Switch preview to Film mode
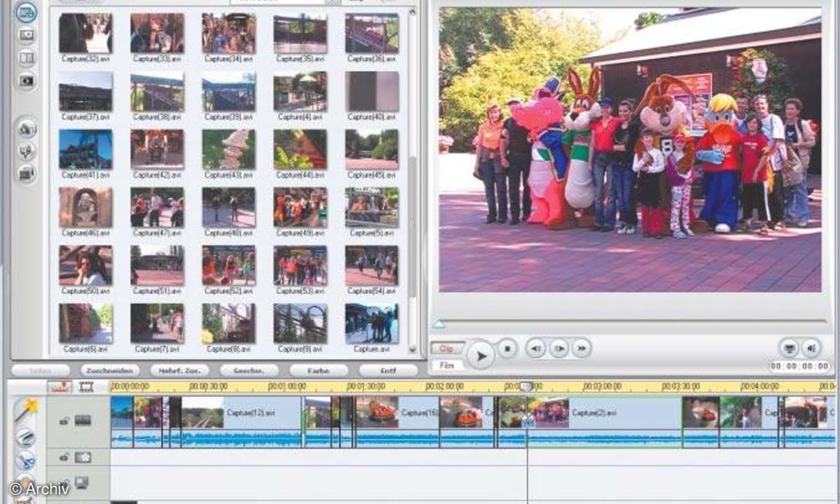Image resolution: width=840 pixels, height=504 pixels. tap(447, 365)
